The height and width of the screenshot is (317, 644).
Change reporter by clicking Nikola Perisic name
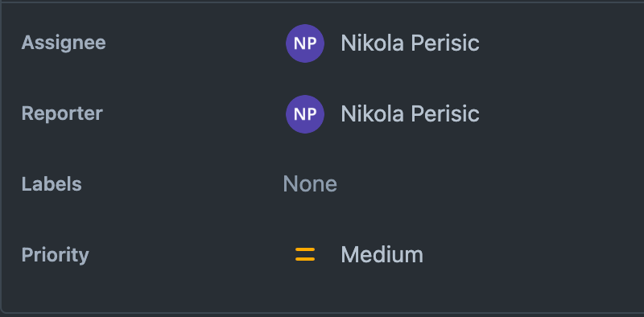tap(410, 113)
